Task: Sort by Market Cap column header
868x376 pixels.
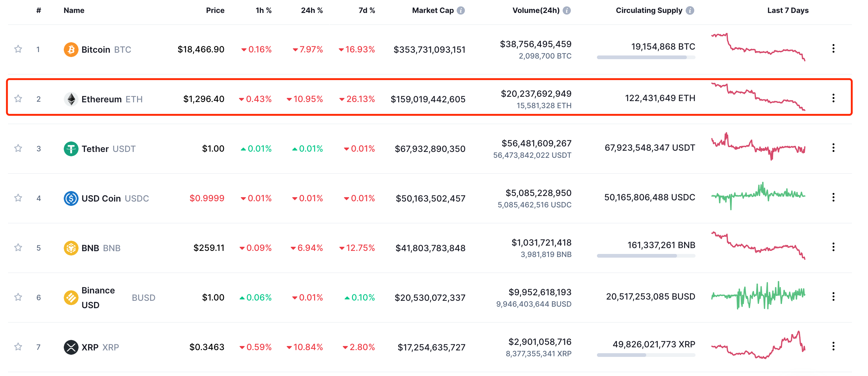Action: (x=433, y=10)
